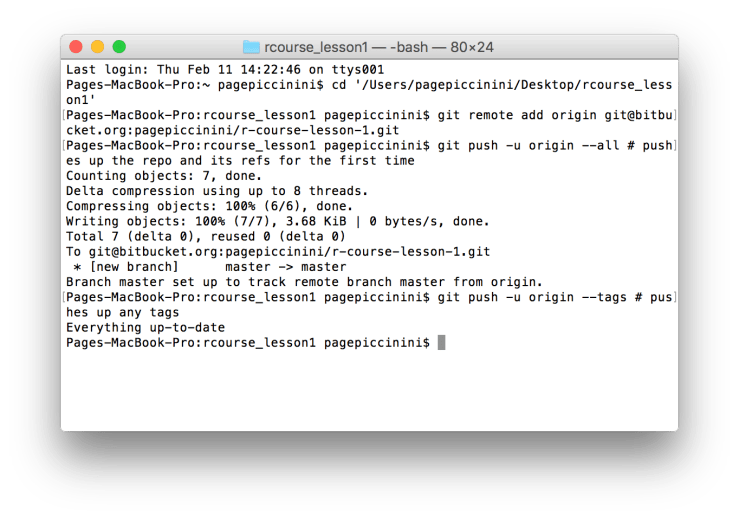Viewport: 739px width, 518px height.
Task: Click the "Total 7 (delta 0)" output line
Action: [x=201, y=236]
